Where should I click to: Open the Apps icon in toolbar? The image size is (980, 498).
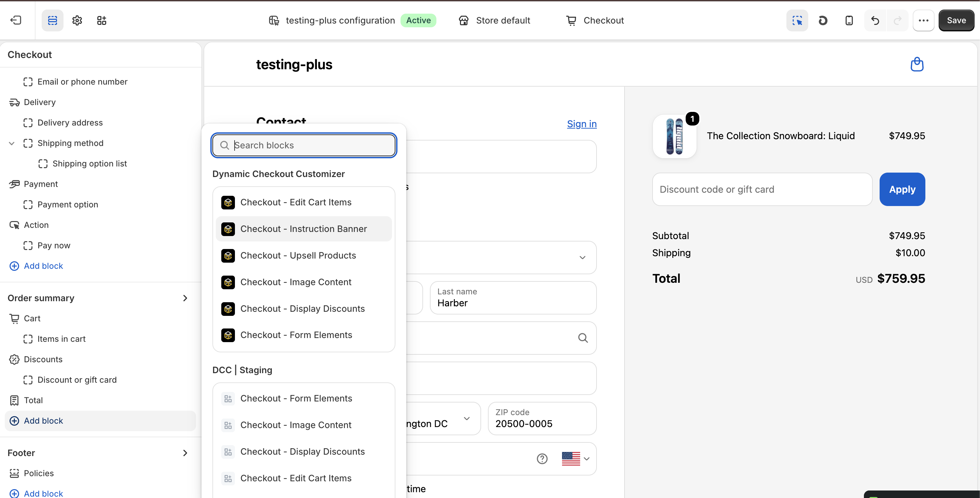pyautogui.click(x=101, y=20)
